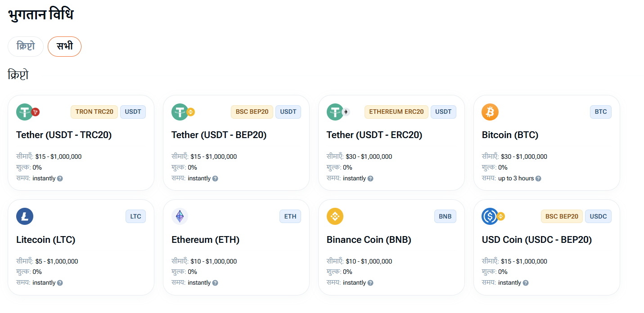Click the TRON TRC20 network badge
This screenshot has width=644, height=313.
click(x=94, y=112)
